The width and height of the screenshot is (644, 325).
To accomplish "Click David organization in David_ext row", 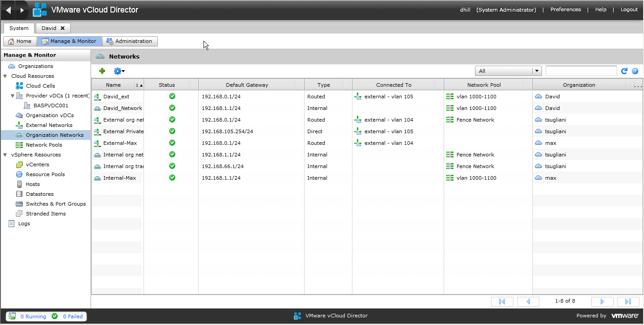I will [552, 97].
